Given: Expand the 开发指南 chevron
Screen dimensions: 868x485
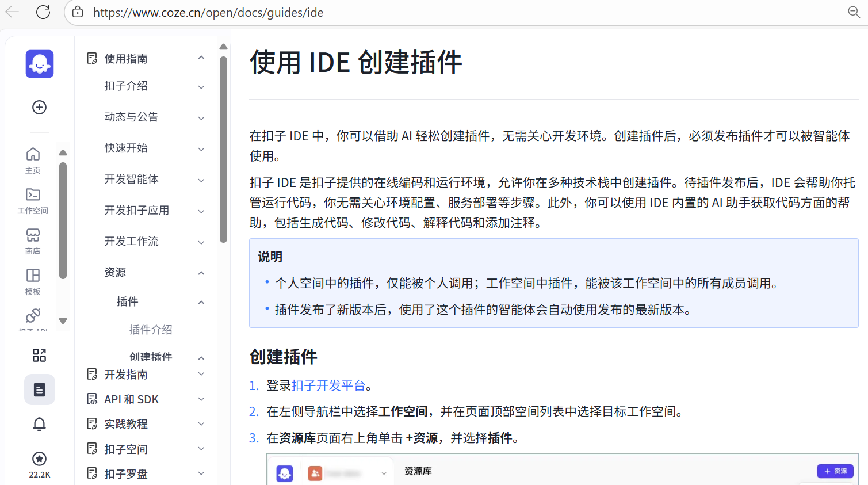Looking at the screenshot, I should [201, 374].
